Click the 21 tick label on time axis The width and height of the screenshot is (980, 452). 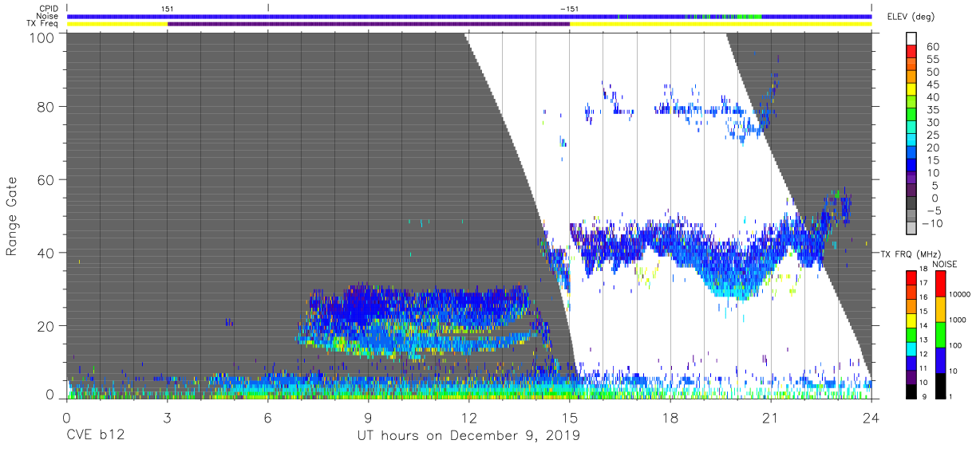(771, 417)
